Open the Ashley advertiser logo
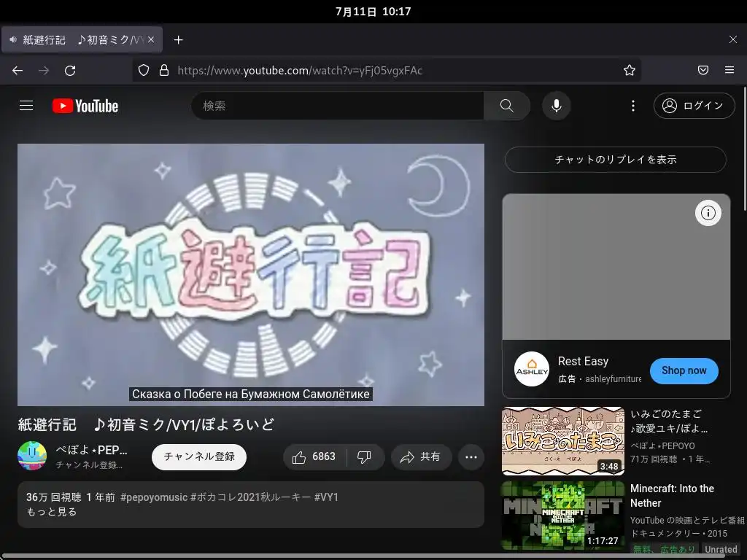The height and width of the screenshot is (560, 747). (532, 369)
